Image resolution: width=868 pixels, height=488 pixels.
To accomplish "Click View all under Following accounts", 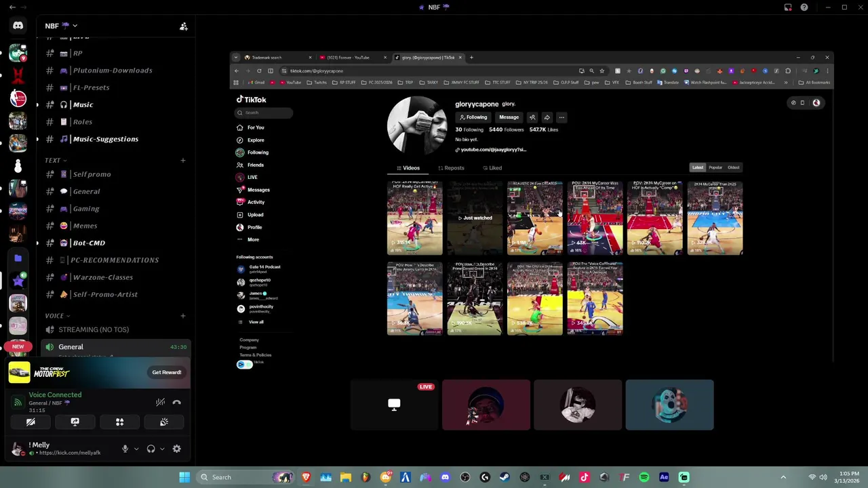I will 256,322.
